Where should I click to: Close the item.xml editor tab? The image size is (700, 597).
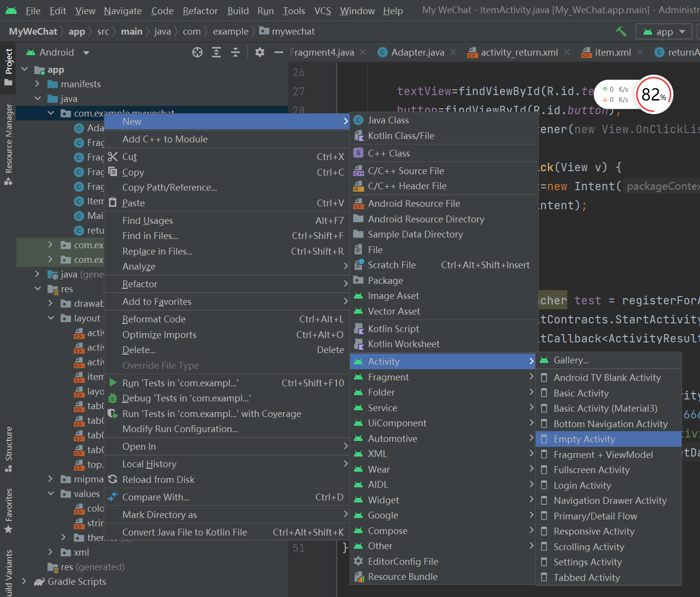tap(640, 52)
